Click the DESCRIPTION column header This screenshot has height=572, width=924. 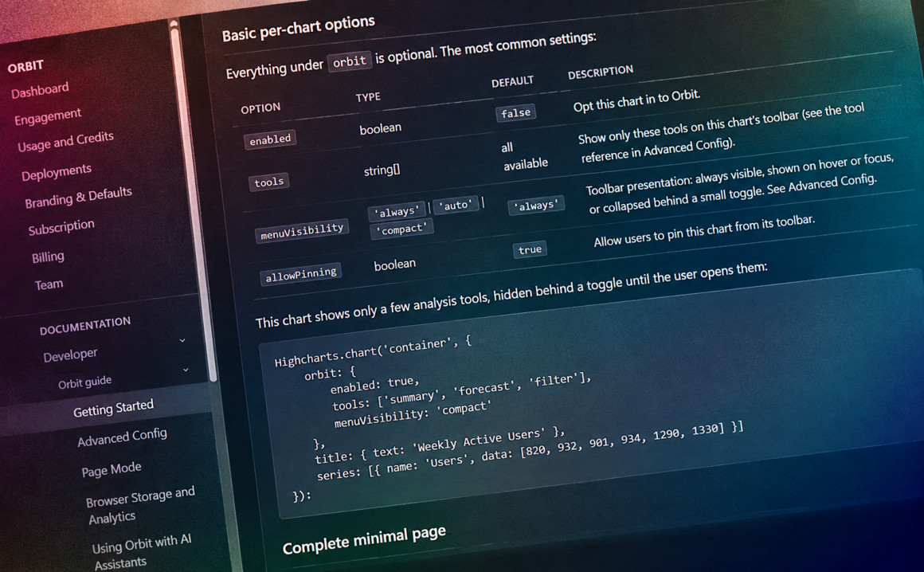(600, 72)
